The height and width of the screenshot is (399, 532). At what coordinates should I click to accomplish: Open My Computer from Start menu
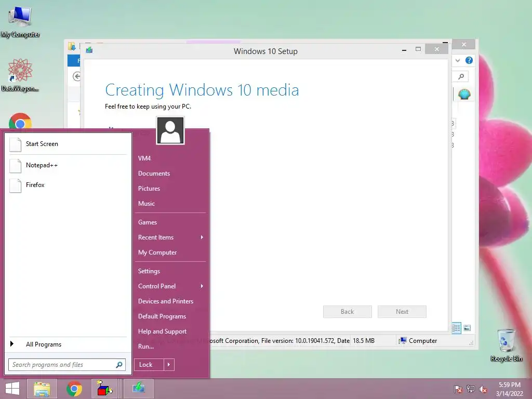(x=157, y=252)
